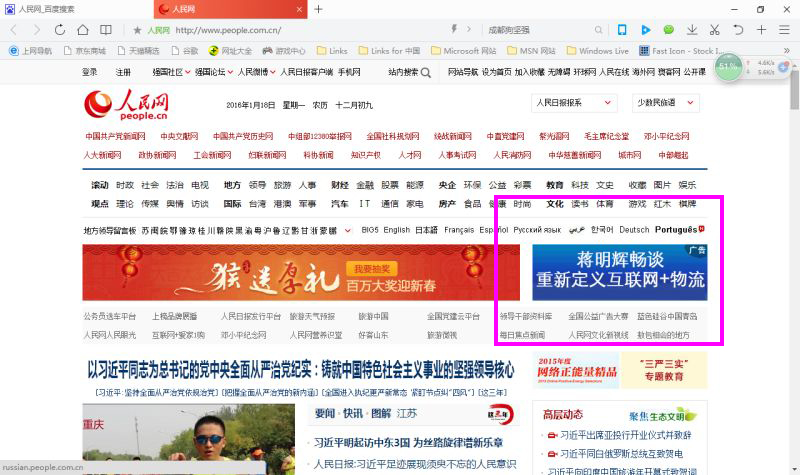The image size is (800, 475).
Task: Open the 汽车 section
Action: click(340, 204)
